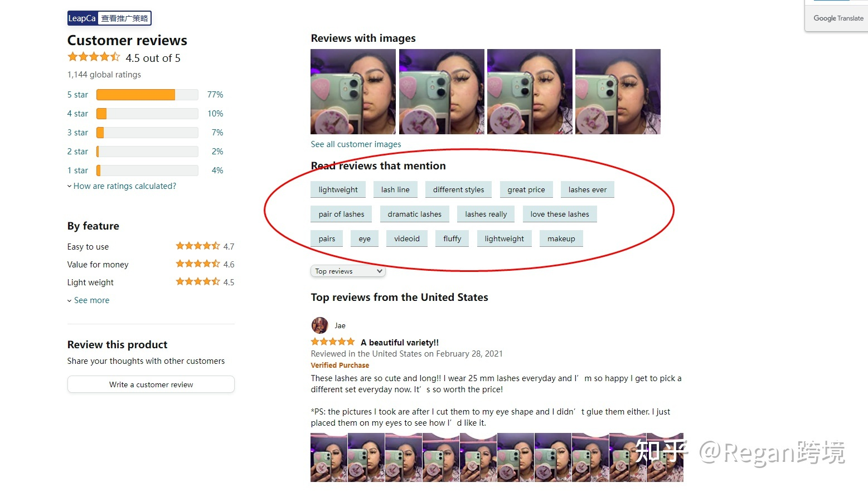Select the 'fluffy' review tag
Image resolution: width=868 pixels, height=492 pixels.
(x=452, y=238)
